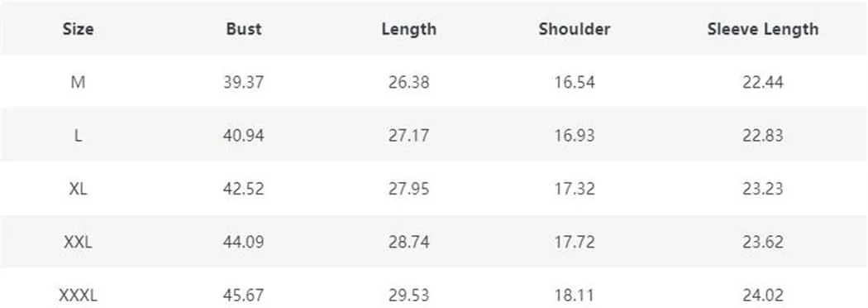Click the Sleeve Length column header

coord(762,29)
